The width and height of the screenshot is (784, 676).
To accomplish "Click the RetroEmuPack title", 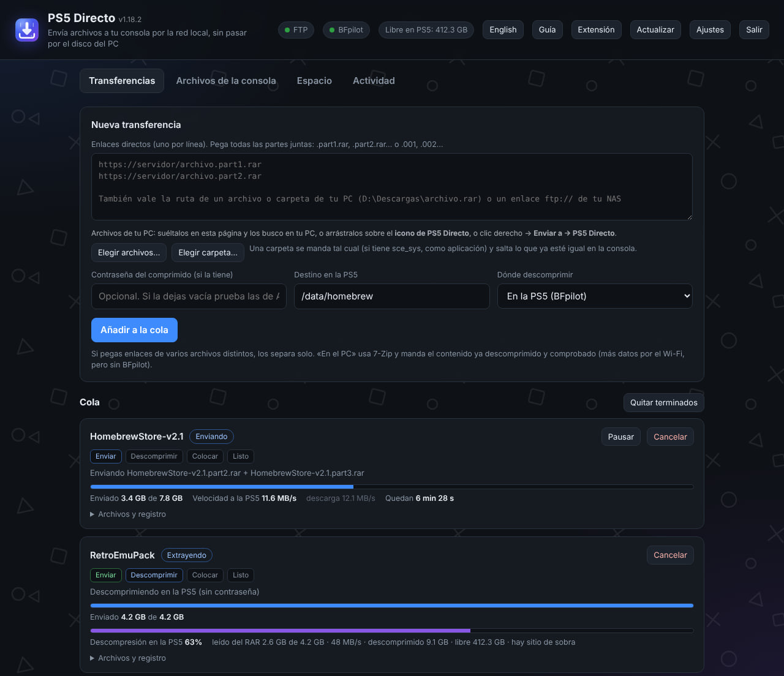I will click(x=123, y=555).
